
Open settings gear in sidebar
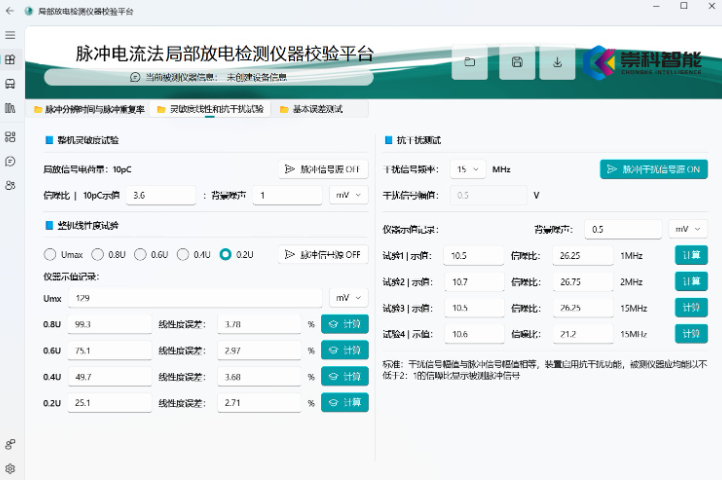coord(10,468)
